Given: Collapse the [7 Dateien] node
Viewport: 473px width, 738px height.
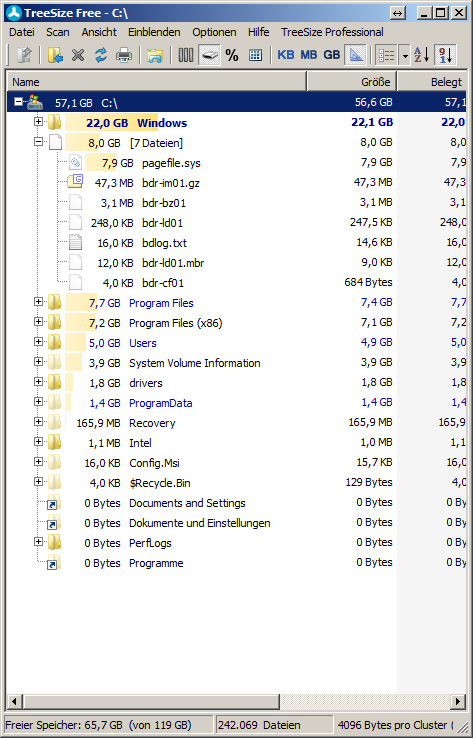Looking at the screenshot, I should tap(39, 141).
